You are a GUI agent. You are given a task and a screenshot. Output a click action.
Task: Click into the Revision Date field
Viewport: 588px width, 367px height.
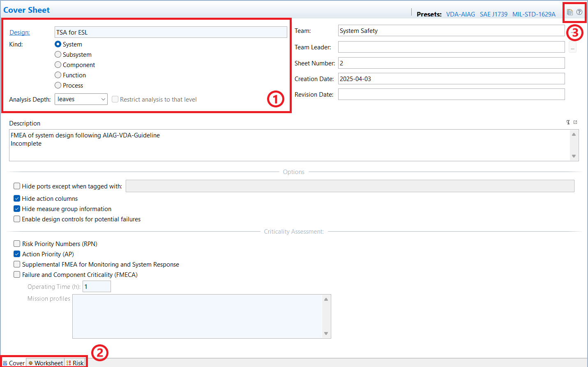pyautogui.click(x=451, y=95)
